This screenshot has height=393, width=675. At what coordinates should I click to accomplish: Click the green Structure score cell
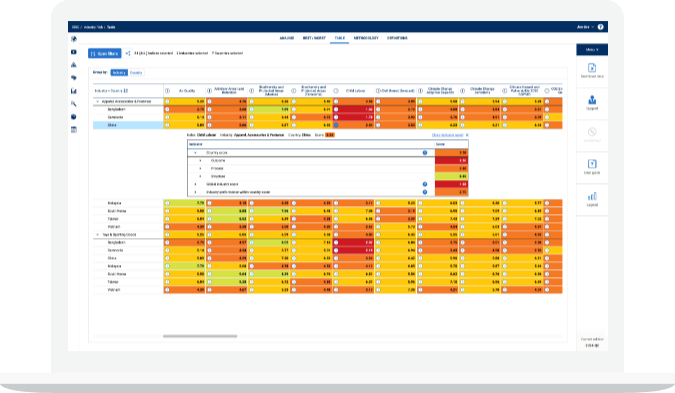[x=452, y=176]
